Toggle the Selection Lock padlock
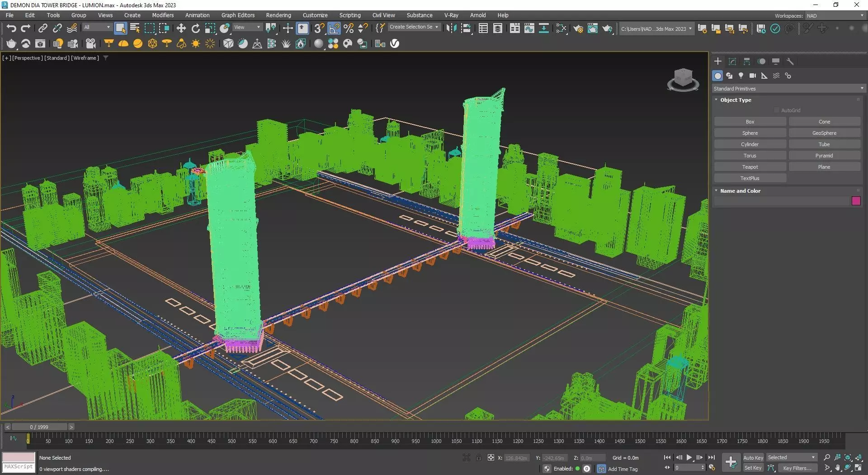 pos(479,458)
